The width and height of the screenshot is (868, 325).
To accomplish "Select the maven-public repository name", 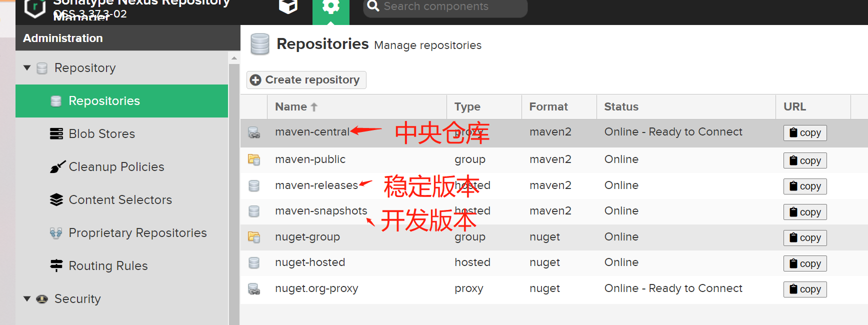I will [x=310, y=159].
